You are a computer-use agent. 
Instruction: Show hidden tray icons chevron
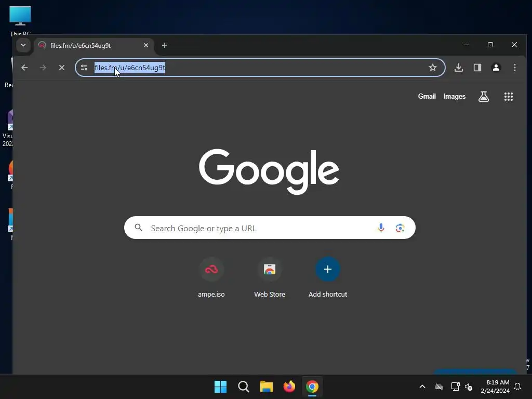click(x=422, y=387)
